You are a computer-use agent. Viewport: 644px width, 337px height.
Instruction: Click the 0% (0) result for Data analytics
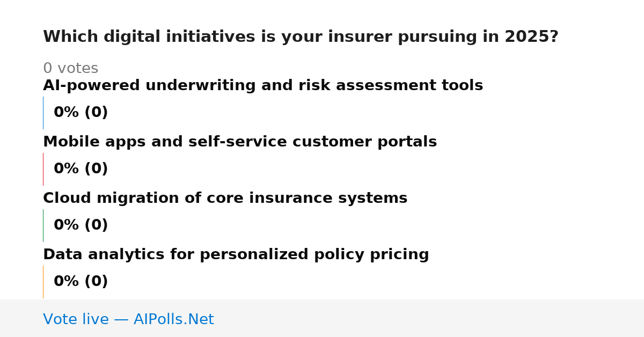(80, 282)
